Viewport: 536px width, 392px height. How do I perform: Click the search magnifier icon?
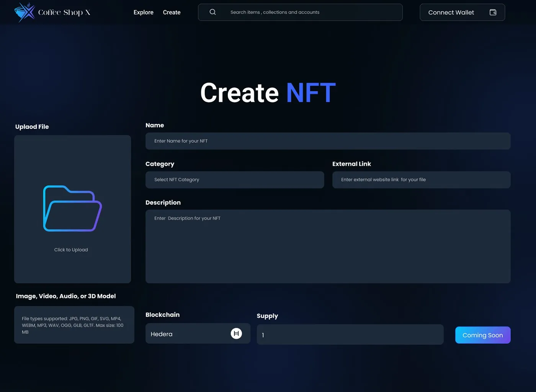(x=212, y=12)
